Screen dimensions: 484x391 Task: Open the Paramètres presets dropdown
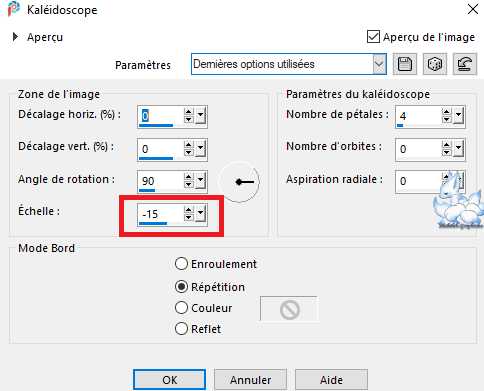coord(379,64)
